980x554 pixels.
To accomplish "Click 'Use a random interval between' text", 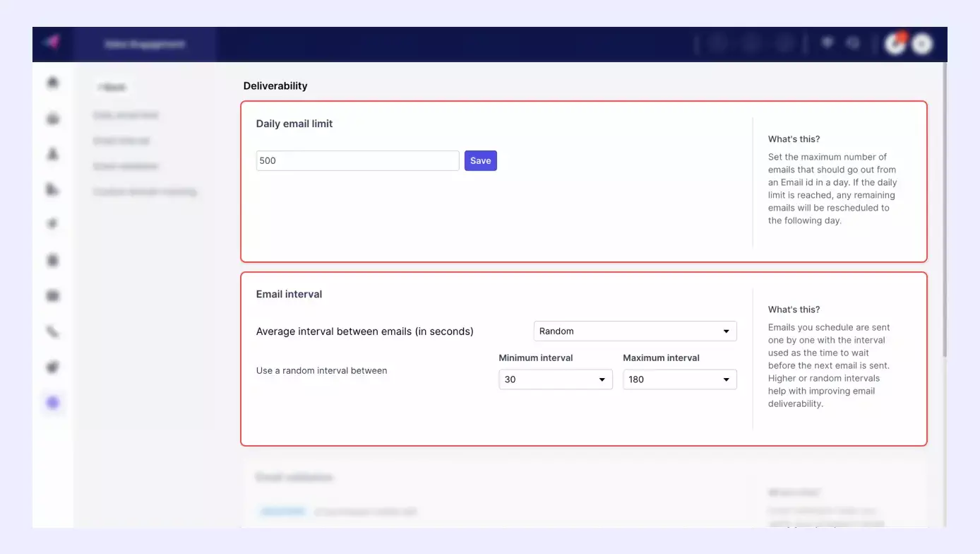I will pyautogui.click(x=321, y=370).
